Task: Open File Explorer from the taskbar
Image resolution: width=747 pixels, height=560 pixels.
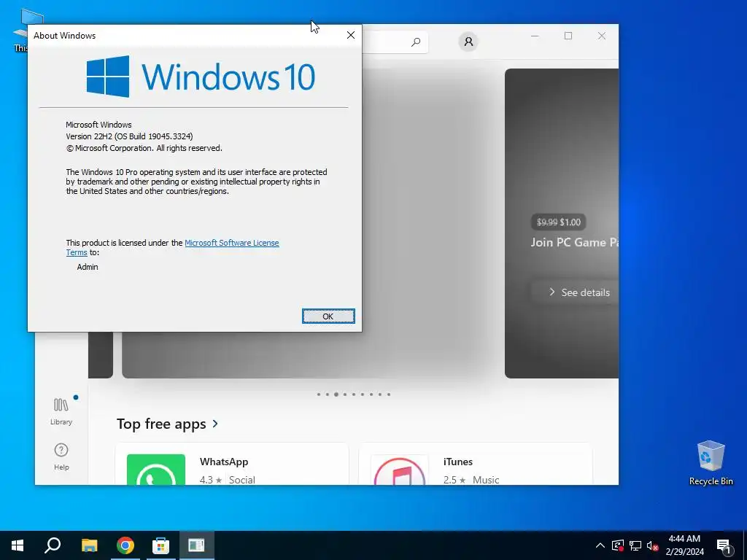Action: tap(89, 545)
